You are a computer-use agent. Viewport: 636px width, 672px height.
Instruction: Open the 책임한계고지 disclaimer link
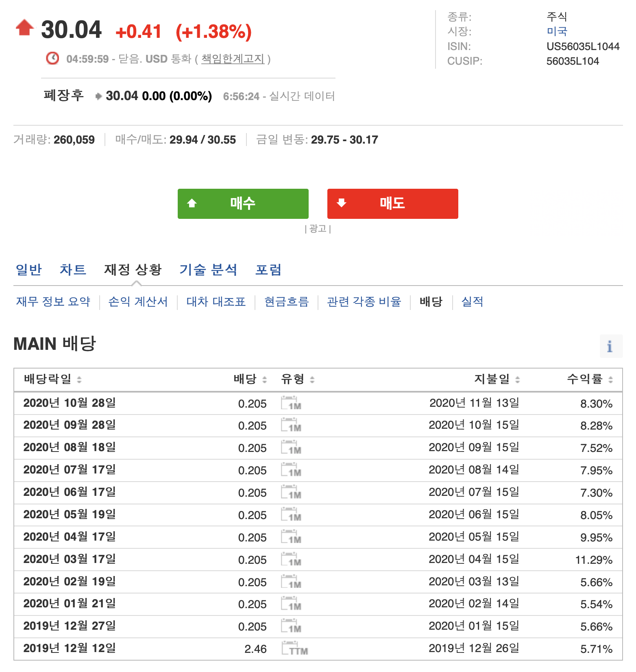tap(233, 59)
